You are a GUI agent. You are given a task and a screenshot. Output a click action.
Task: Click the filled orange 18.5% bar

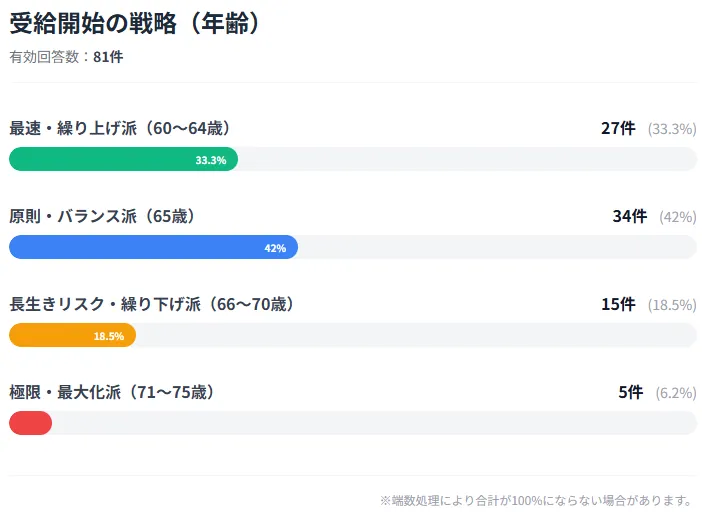click(72, 336)
